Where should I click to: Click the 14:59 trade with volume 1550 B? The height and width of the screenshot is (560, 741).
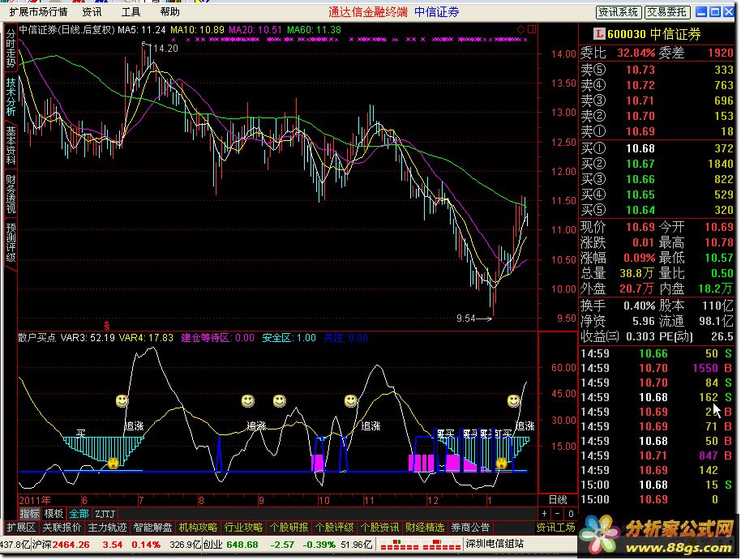[x=657, y=368]
